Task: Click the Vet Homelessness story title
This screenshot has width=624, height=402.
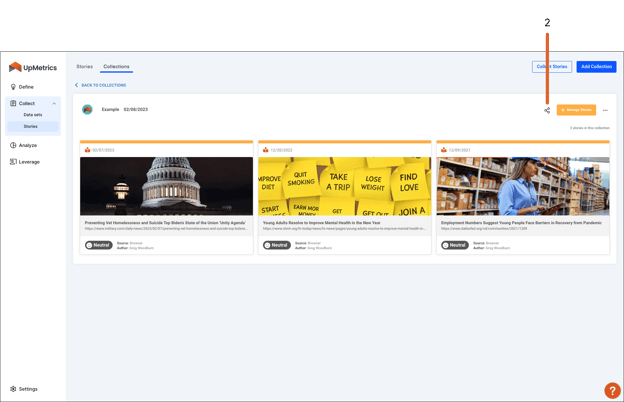Action: click(165, 223)
